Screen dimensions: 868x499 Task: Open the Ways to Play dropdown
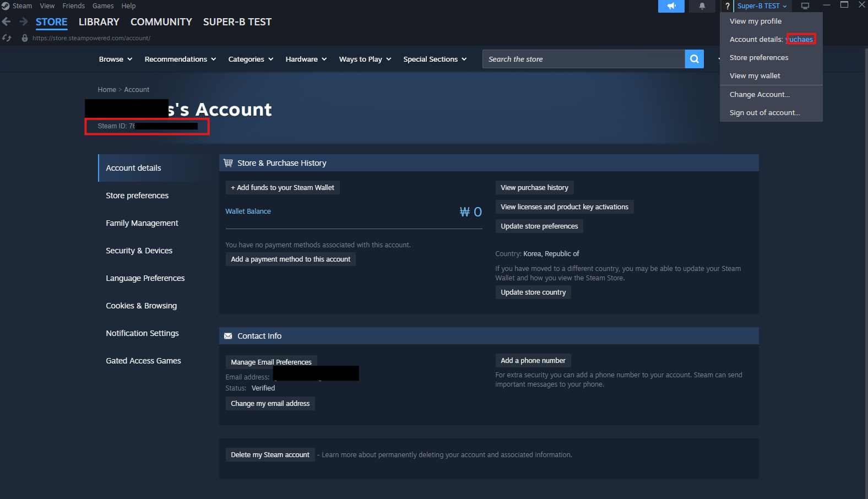click(x=365, y=59)
